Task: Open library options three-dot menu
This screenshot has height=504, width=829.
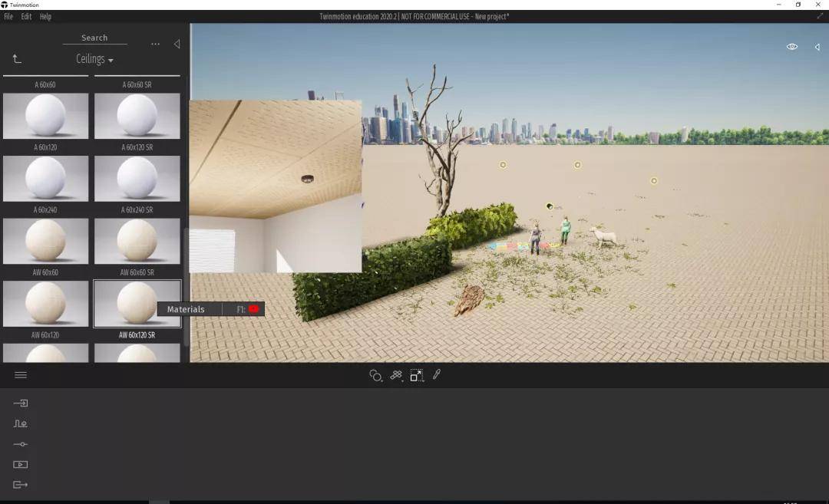Action: point(155,44)
